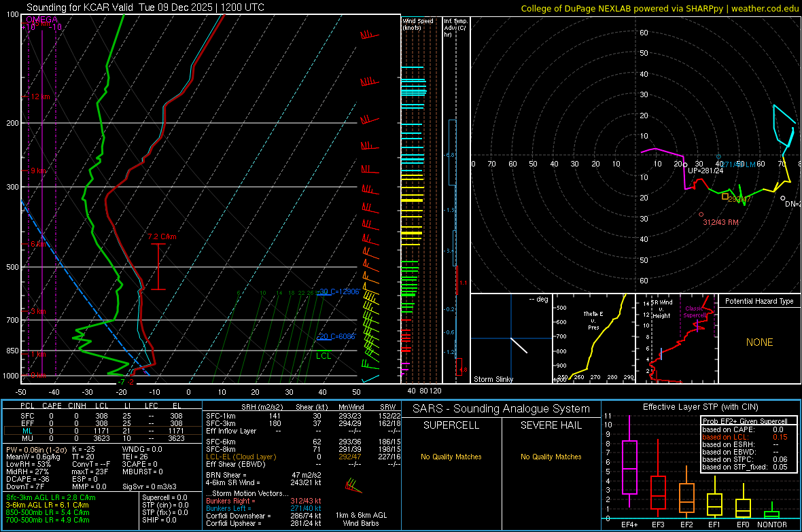
Task: Click the Wind Speed (knots) header
Action: coord(418,24)
